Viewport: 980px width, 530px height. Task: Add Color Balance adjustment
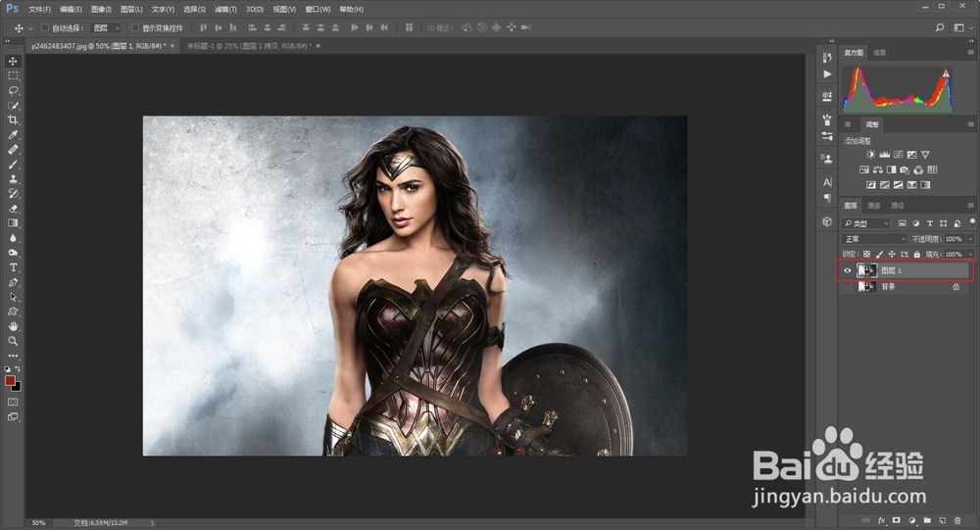(x=878, y=169)
